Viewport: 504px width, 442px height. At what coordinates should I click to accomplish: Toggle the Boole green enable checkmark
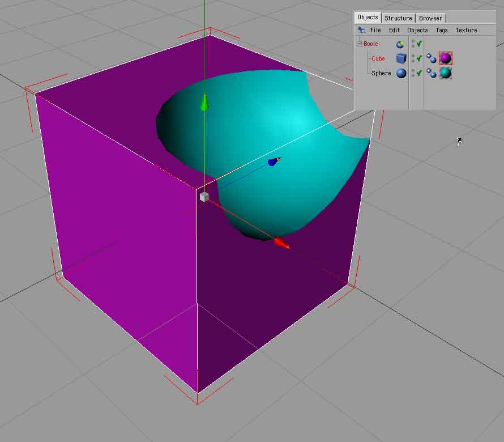click(x=419, y=44)
